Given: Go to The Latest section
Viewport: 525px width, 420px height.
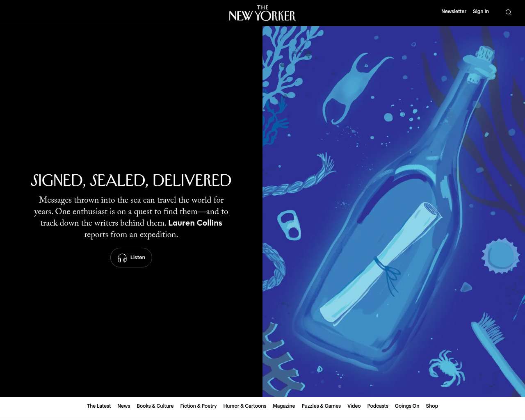Looking at the screenshot, I should point(99,406).
